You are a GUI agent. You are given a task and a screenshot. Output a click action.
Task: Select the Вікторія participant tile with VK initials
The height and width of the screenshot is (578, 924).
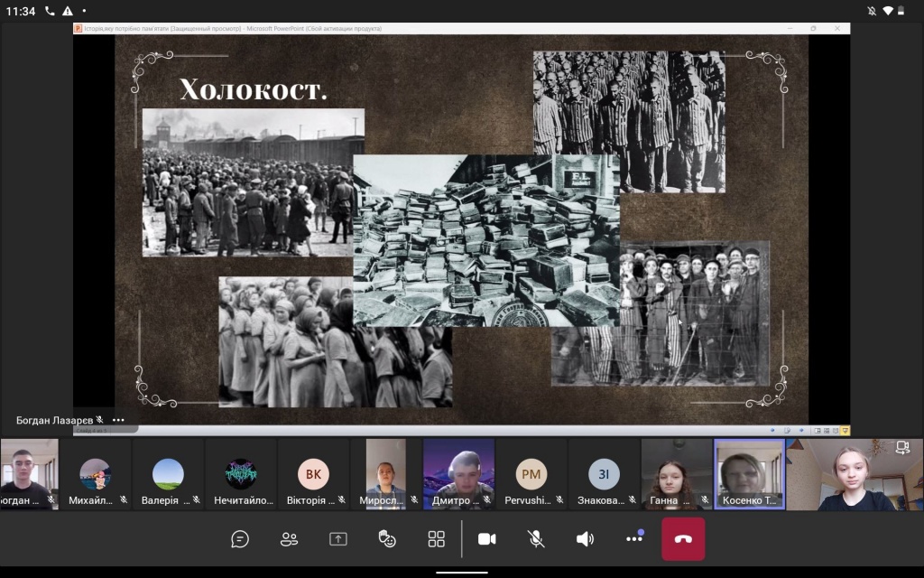point(313,474)
